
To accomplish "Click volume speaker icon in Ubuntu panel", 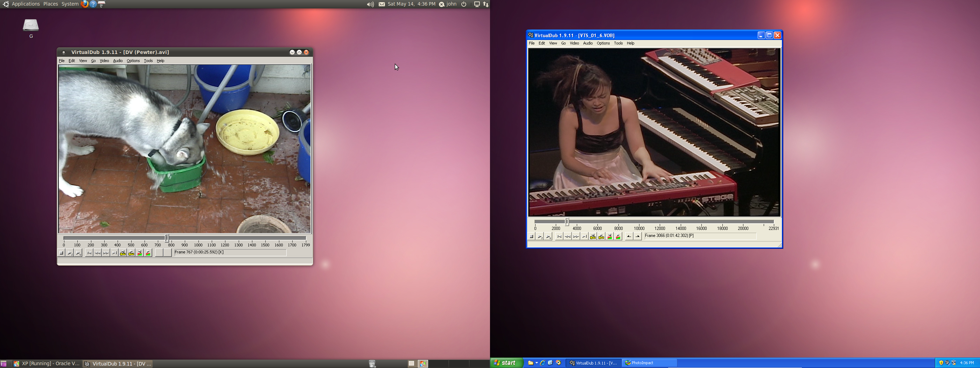I will pos(370,4).
